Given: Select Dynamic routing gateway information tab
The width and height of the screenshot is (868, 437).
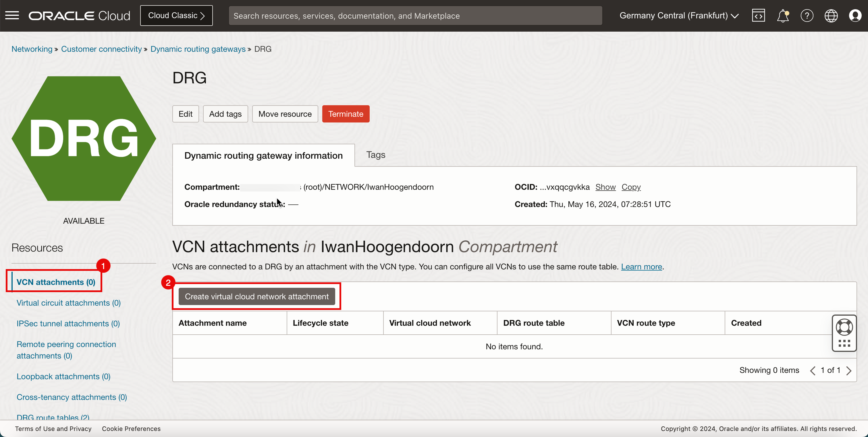Looking at the screenshot, I should pos(263,156).
